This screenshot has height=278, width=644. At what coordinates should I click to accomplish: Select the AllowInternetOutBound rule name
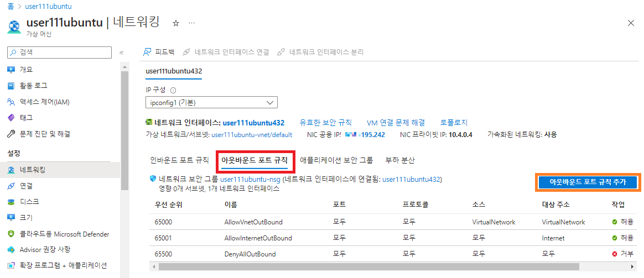tap(258, 238)
